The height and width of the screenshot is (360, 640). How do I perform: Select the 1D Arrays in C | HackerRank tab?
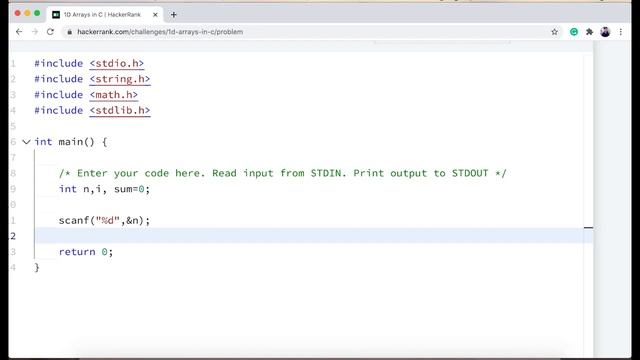click(x=105, y=15)
